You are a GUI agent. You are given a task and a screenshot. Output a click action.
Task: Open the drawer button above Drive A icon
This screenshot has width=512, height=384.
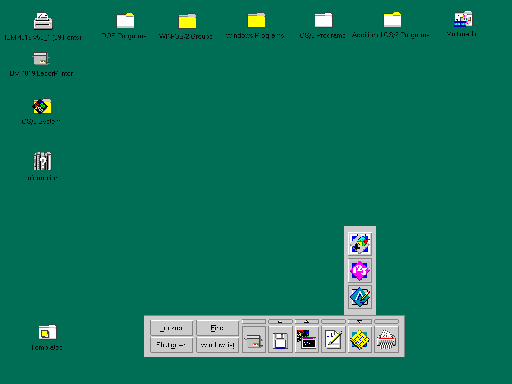point(280,321)
